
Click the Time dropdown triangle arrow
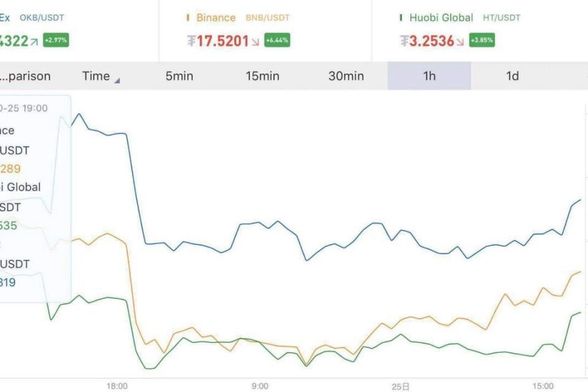[117, 80]
